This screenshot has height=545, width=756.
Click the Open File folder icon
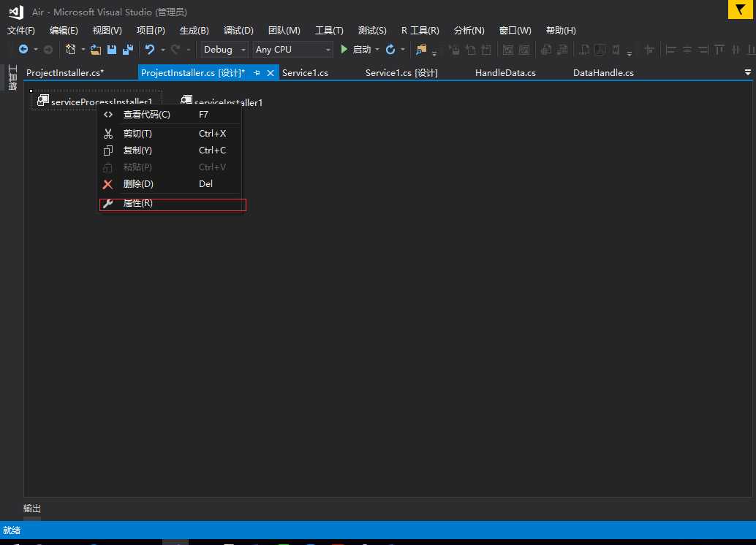click(x=96, y=50)
